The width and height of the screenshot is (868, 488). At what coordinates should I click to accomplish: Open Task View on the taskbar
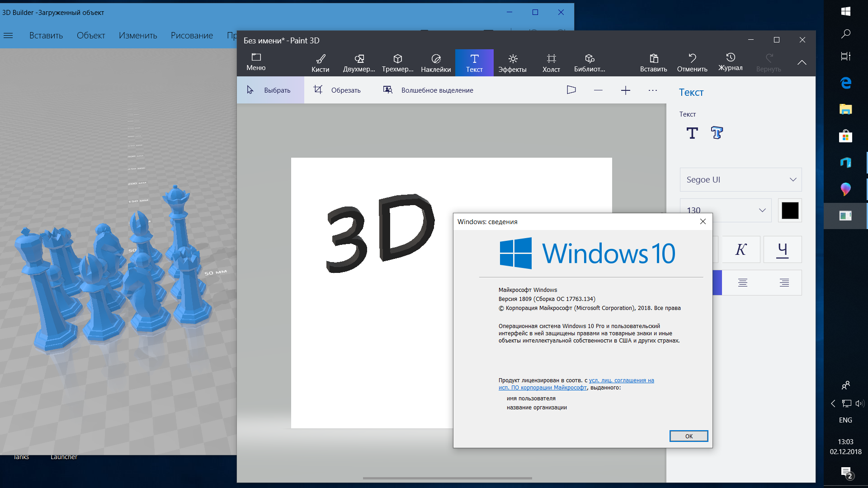pos(845,56)
